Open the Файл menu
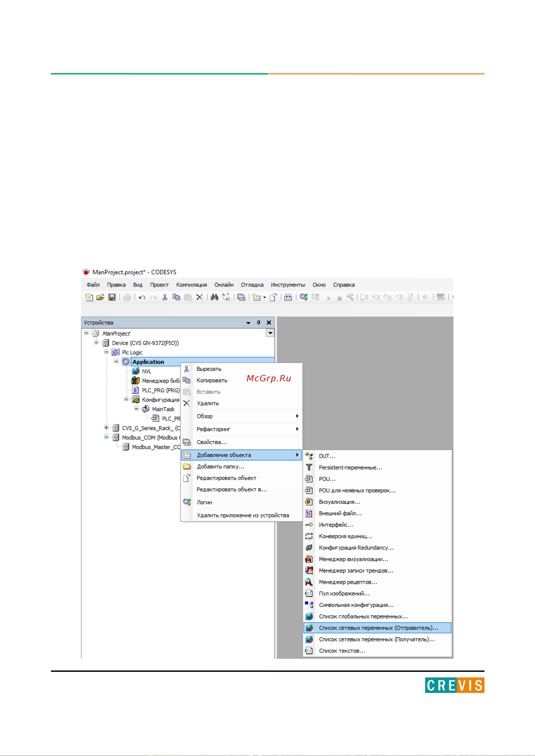This screenshot has height=756, width=535. point(93,285)
